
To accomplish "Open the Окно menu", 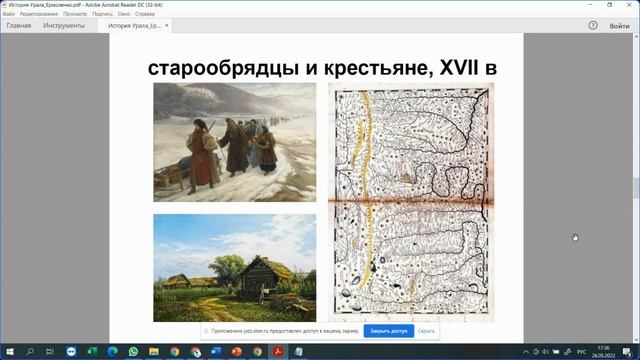I will tap(124, 14).
